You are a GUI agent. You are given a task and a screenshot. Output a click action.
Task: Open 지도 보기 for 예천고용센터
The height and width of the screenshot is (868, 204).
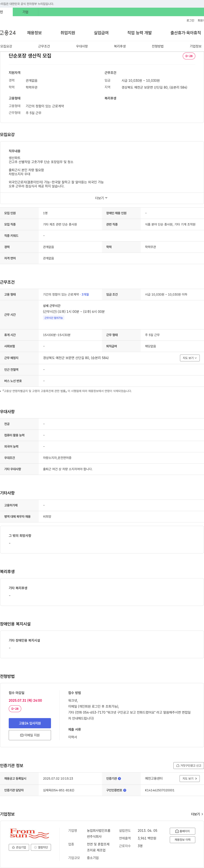[190, 779]
